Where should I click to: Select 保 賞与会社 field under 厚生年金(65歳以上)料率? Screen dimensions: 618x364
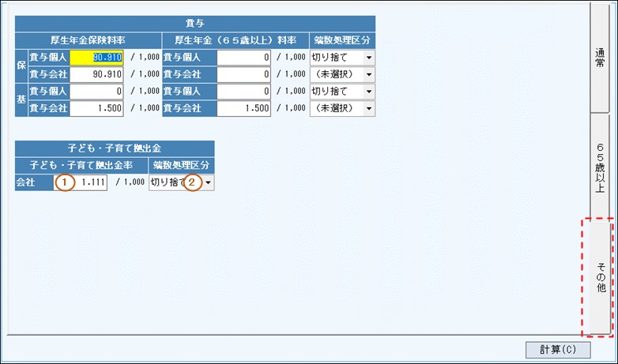point(244,74)
